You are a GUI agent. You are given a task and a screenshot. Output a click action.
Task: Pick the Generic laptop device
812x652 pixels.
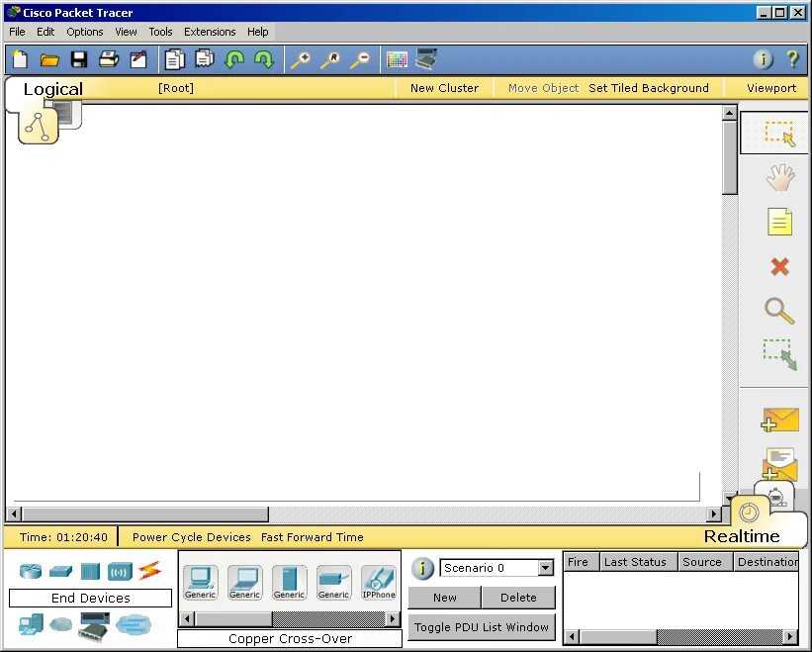245,583
